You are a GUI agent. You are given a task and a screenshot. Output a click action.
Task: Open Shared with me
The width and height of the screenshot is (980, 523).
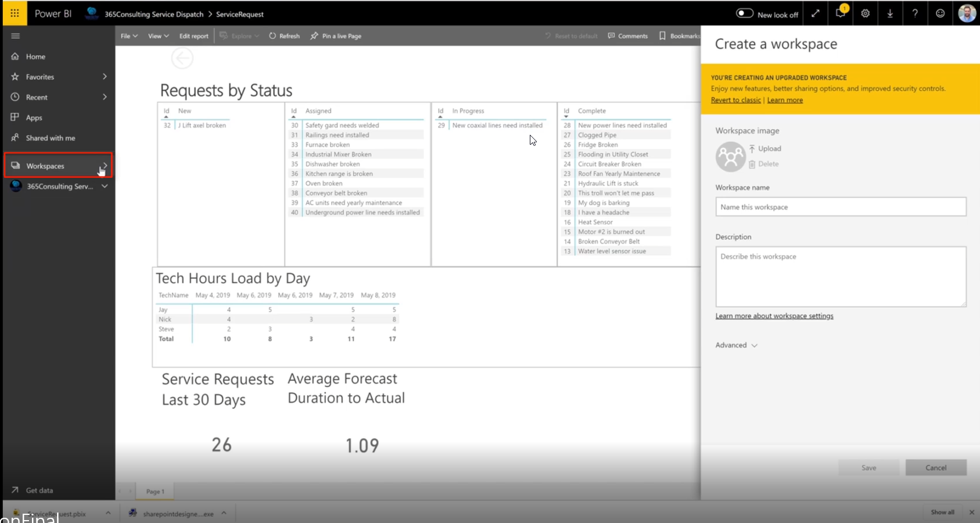tap(51, 138)
